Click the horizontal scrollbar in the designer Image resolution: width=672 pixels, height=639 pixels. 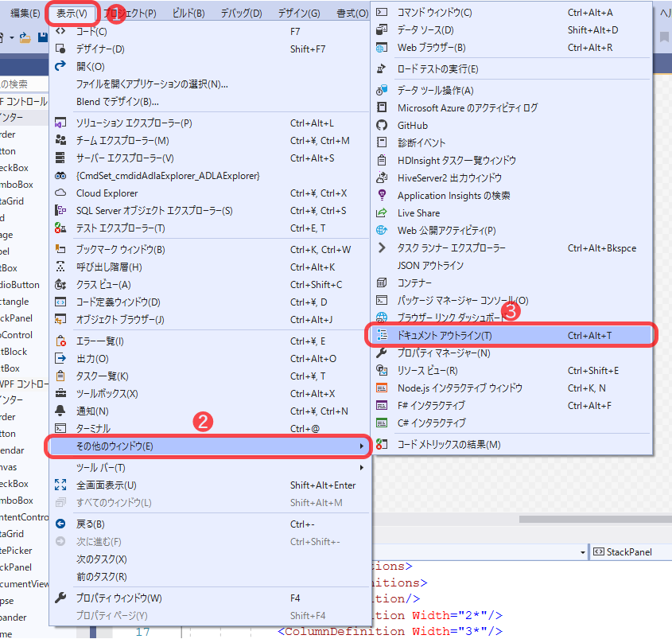click(x=596, y=519)
